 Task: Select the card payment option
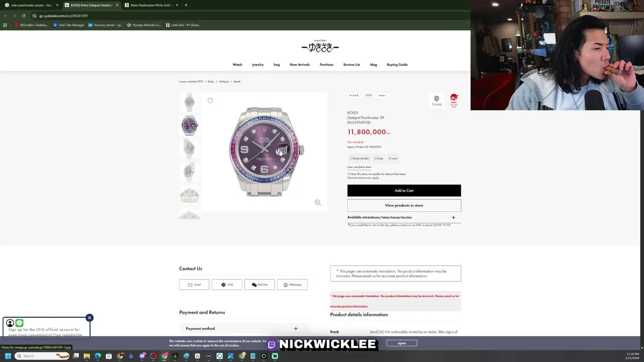click(x=392, y=158)
